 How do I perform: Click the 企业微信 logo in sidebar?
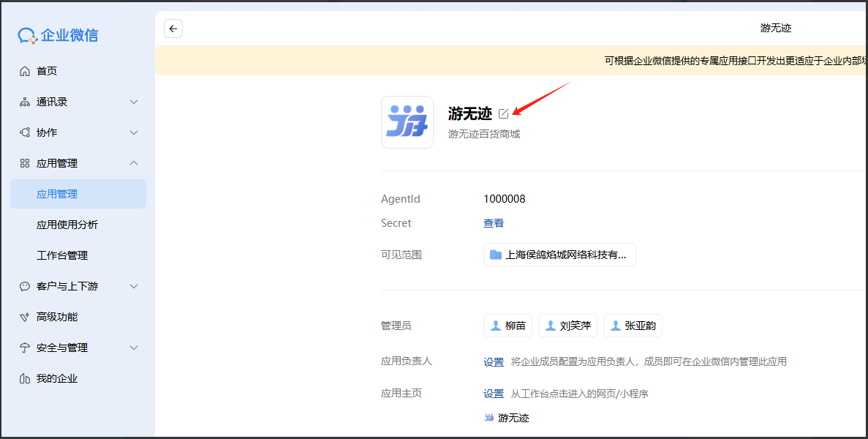coord(59,35)
